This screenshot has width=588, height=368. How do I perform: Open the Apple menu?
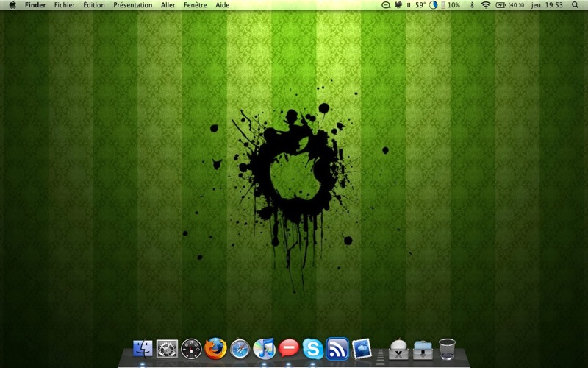coord(12,5)
